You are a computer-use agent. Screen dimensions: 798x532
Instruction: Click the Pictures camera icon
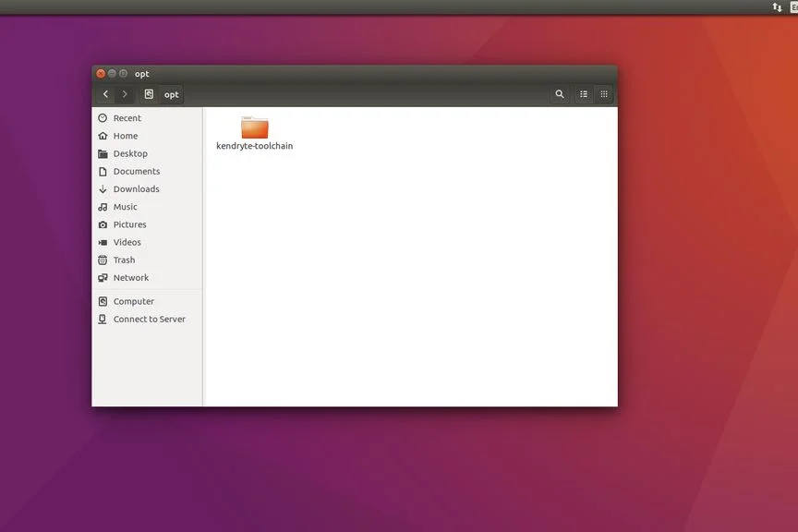pyautogui.click(x=103, y=225)
